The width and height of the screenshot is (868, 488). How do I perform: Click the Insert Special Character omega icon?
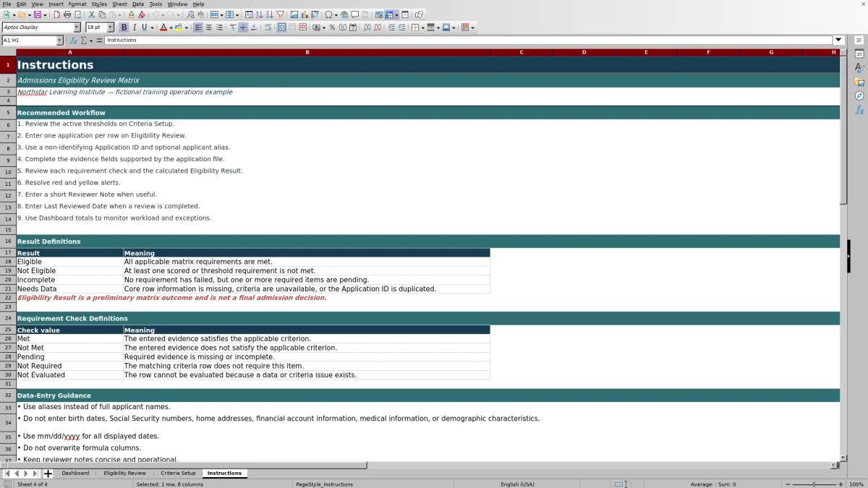(x=329, y=14)
